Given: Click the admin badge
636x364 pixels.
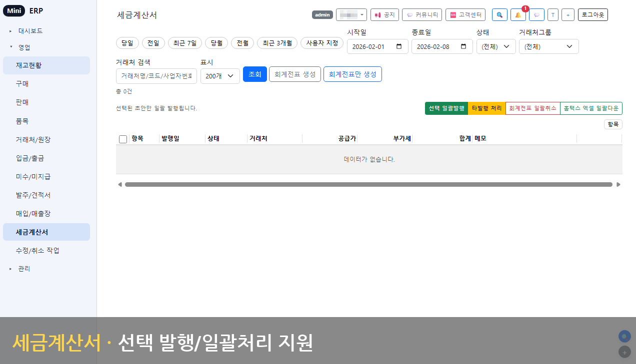Looking at the screenshot, I should [x=322, y=15].
